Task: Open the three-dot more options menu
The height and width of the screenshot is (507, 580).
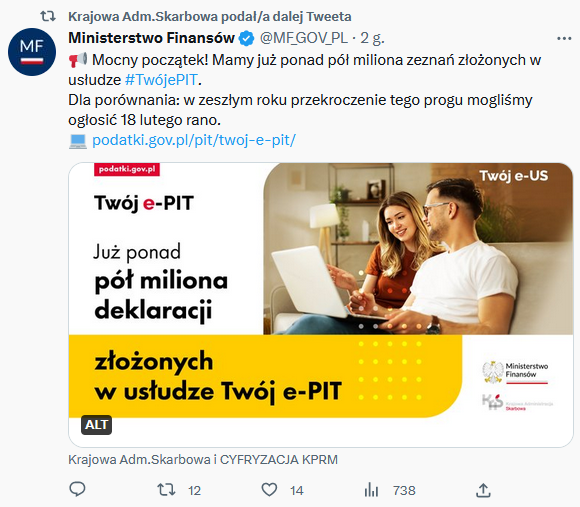Action: pyautogui.click(x=564, y=38)
